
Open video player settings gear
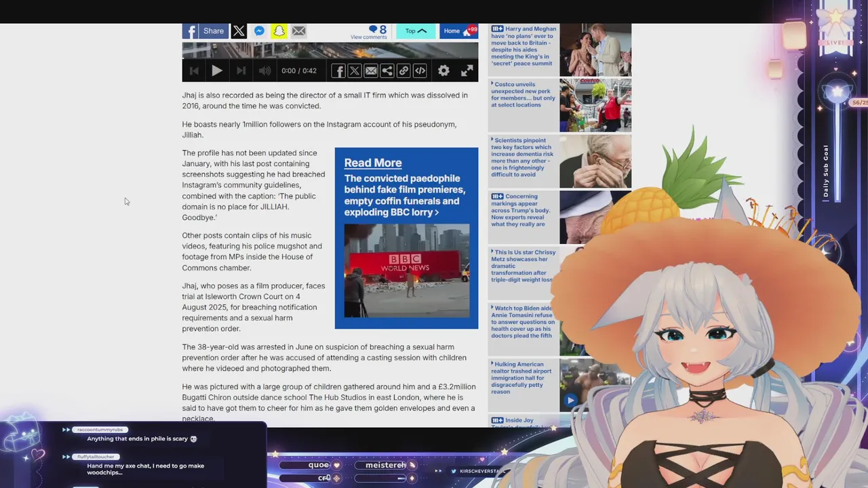pos(443,70)
